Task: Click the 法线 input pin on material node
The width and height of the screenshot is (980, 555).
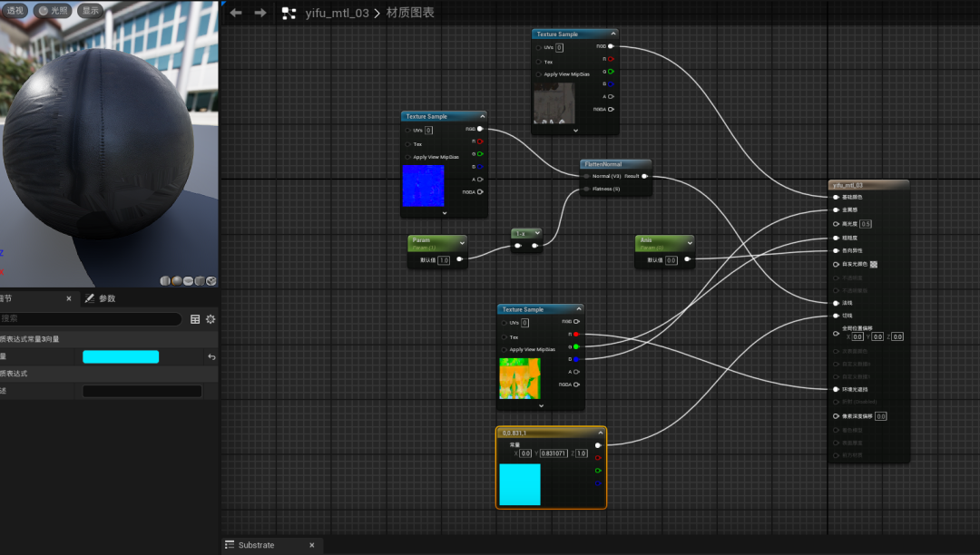Action: click(x=836, y=303)
